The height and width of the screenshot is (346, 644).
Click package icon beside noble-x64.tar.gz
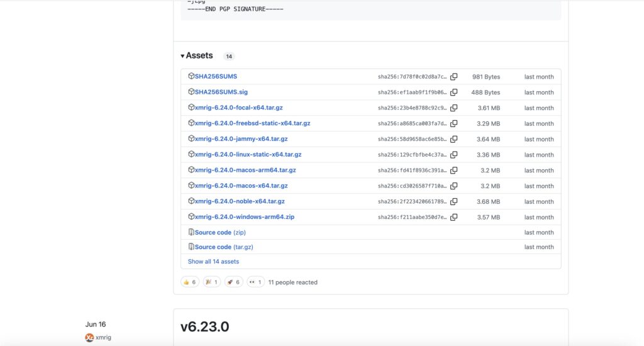tap(191, 201)
